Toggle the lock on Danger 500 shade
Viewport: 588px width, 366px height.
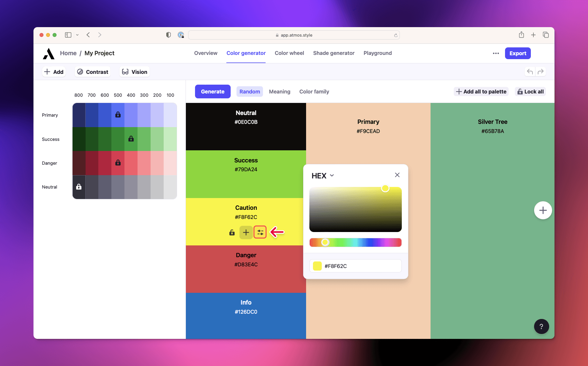118,163
